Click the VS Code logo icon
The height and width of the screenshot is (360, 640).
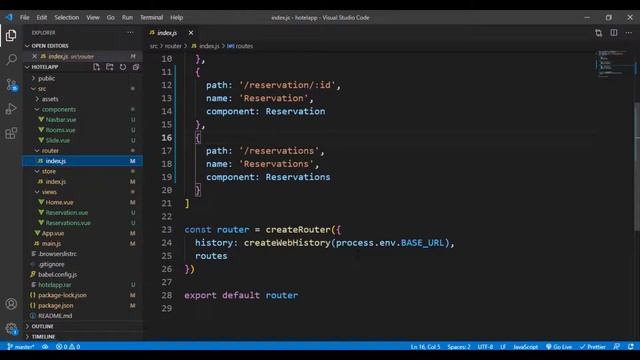click(9, 18)
